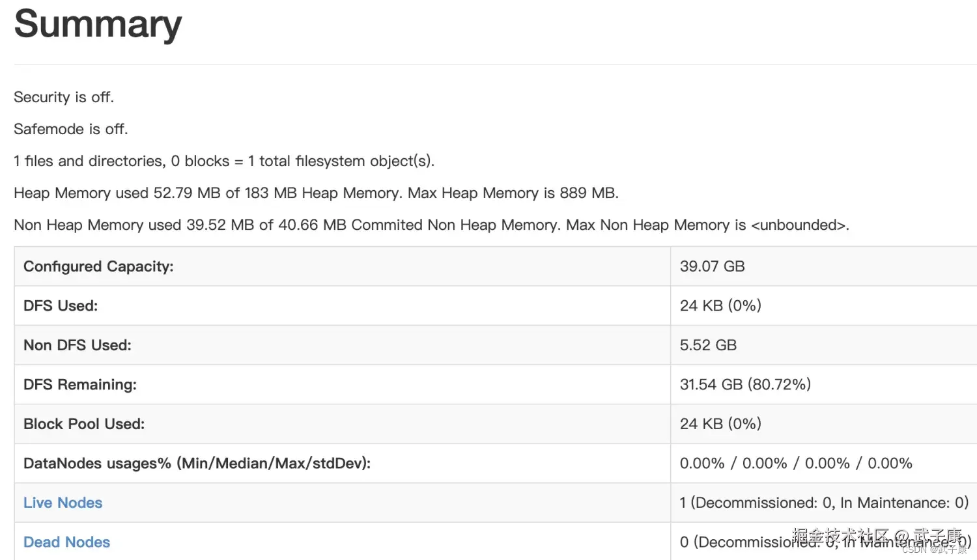Click the DFS Remaining label
977x560 pixels.
pyautogui.click(x=80, y=385)
